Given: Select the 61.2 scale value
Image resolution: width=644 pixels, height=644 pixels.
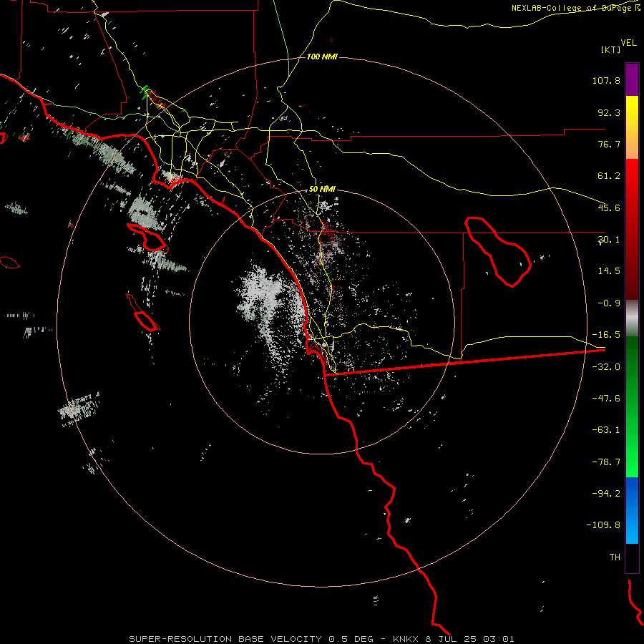Looking at the screenshot, I should [x=609, y=176].
